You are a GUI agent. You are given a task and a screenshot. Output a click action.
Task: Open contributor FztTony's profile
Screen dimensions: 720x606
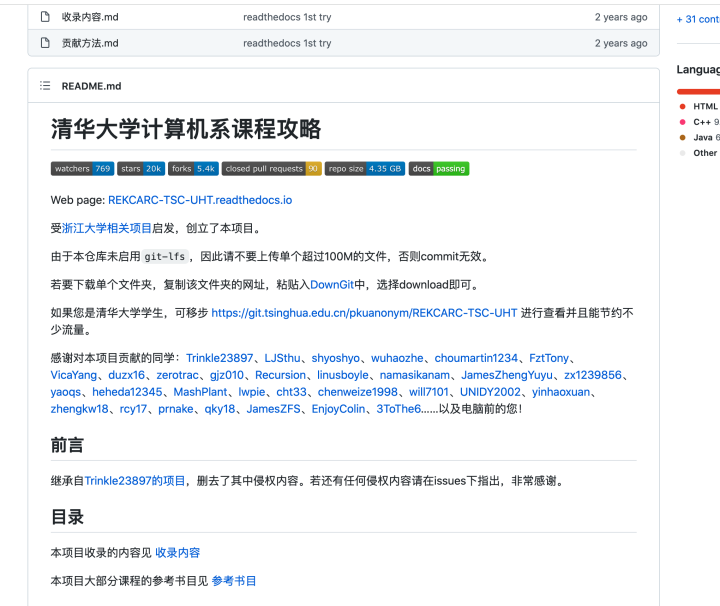coord(549,358)
